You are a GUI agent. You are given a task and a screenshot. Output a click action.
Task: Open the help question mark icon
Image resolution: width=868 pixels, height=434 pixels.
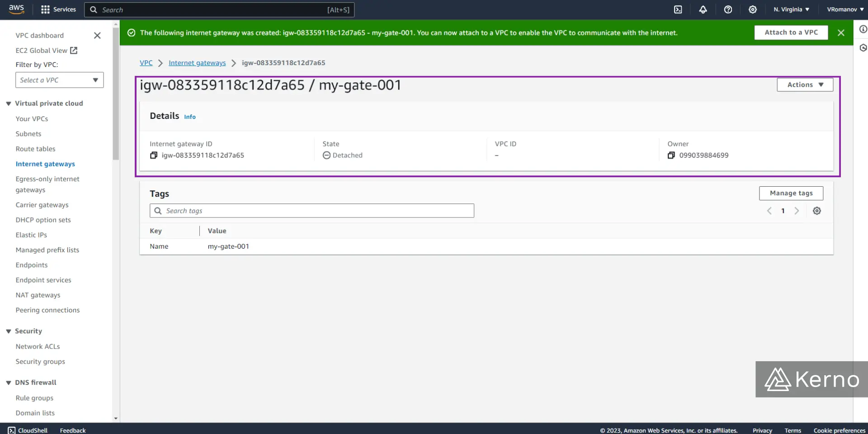[x=728, y=9]
